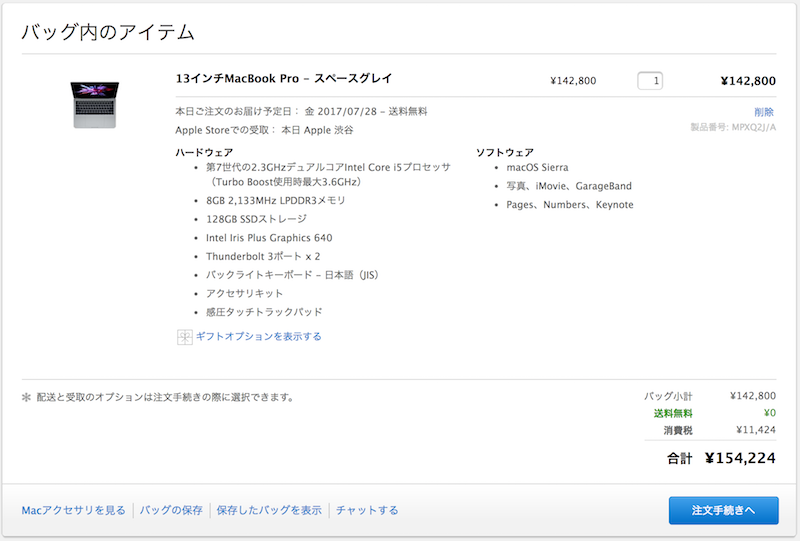The height and width of the screenshot is (541, 800).
Task: Click the チャットする link
Action: click(x=367, y=510)
